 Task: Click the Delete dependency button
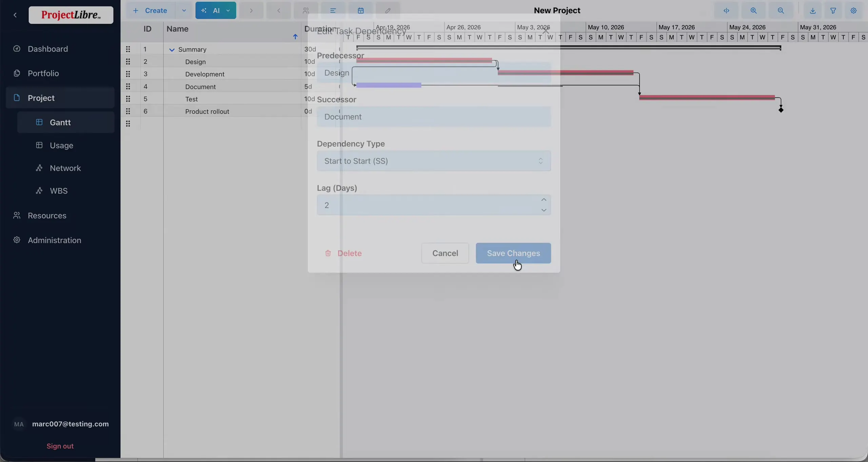(343, 253)
